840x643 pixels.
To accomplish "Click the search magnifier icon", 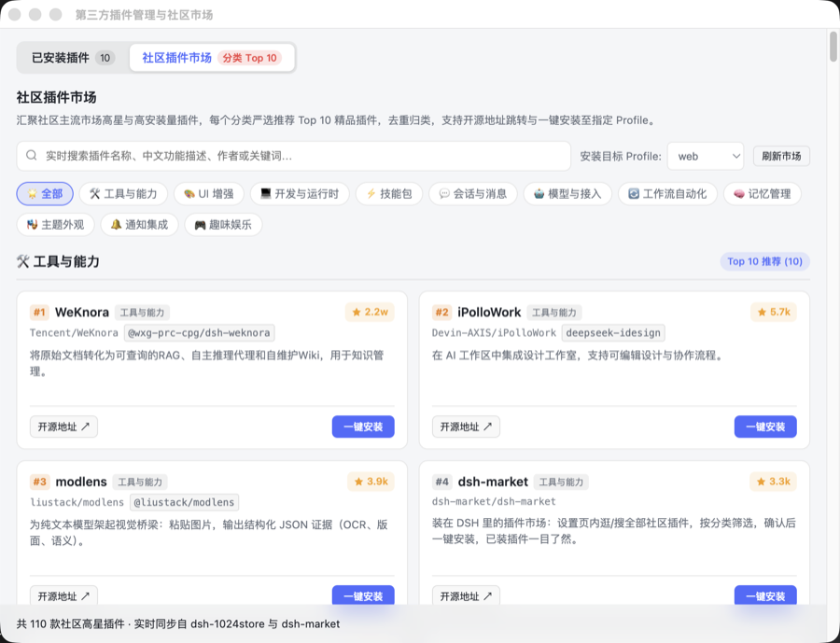I will point(32,156).
